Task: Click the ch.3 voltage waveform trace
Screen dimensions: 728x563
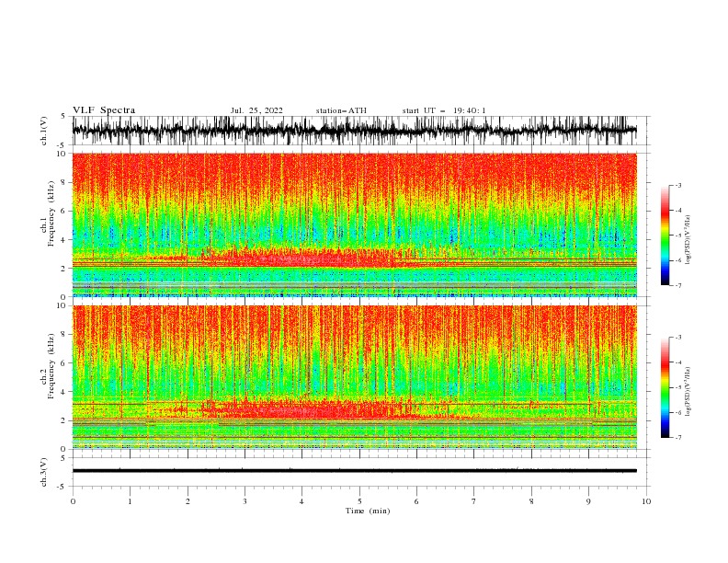Action: pyautogui.click(x=354, y=471)
